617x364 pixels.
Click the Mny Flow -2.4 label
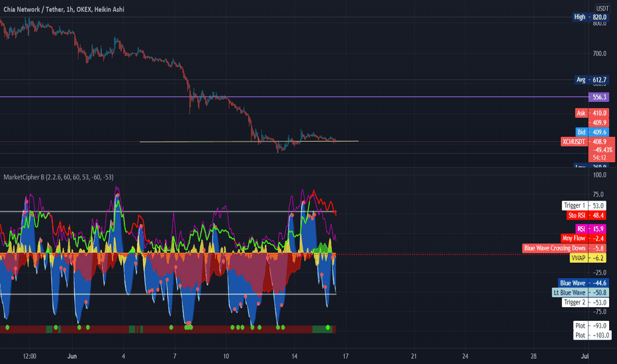(583, 238)
